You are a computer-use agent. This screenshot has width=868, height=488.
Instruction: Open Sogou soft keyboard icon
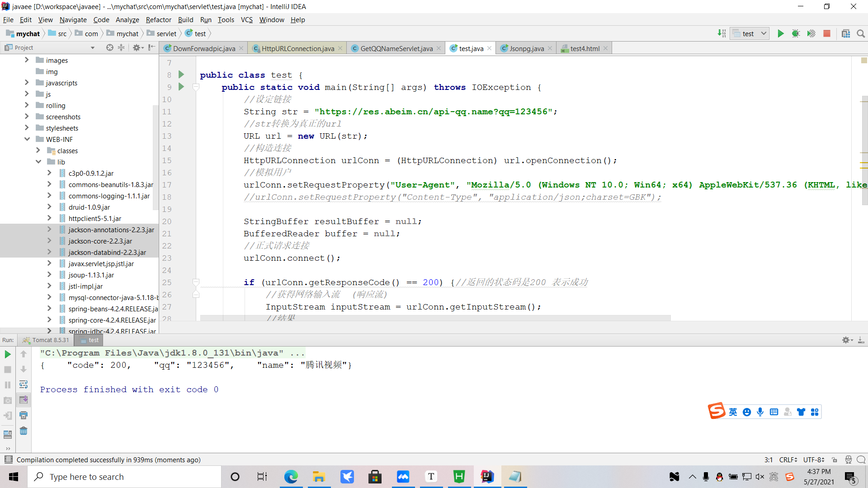click(x=774, y=412)
